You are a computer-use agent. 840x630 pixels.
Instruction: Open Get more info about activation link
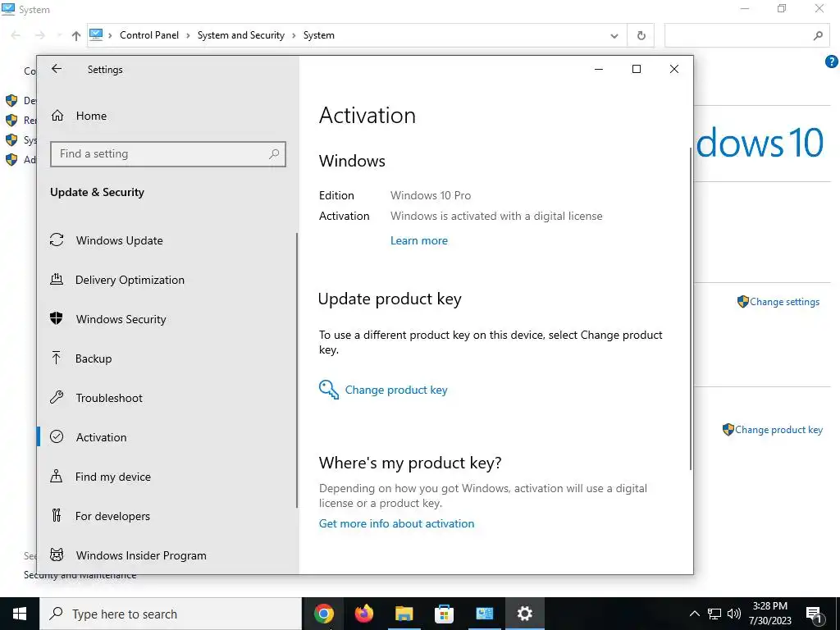(x=396, y=523)
